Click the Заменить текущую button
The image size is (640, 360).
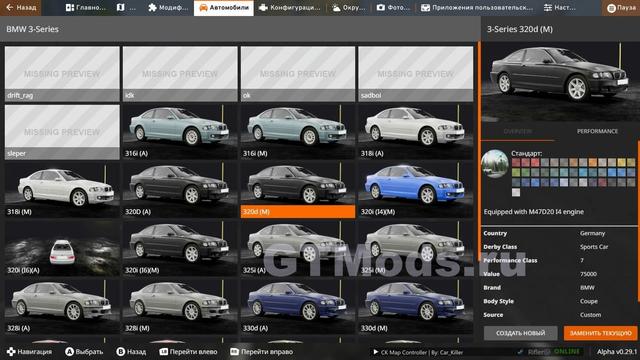pos(600,333)
